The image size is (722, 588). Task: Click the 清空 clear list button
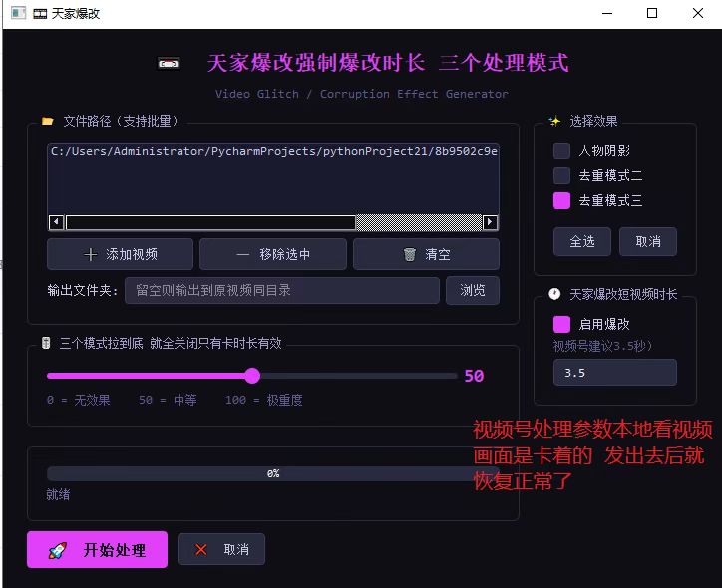pyautogui.click(x=426, y=254)
